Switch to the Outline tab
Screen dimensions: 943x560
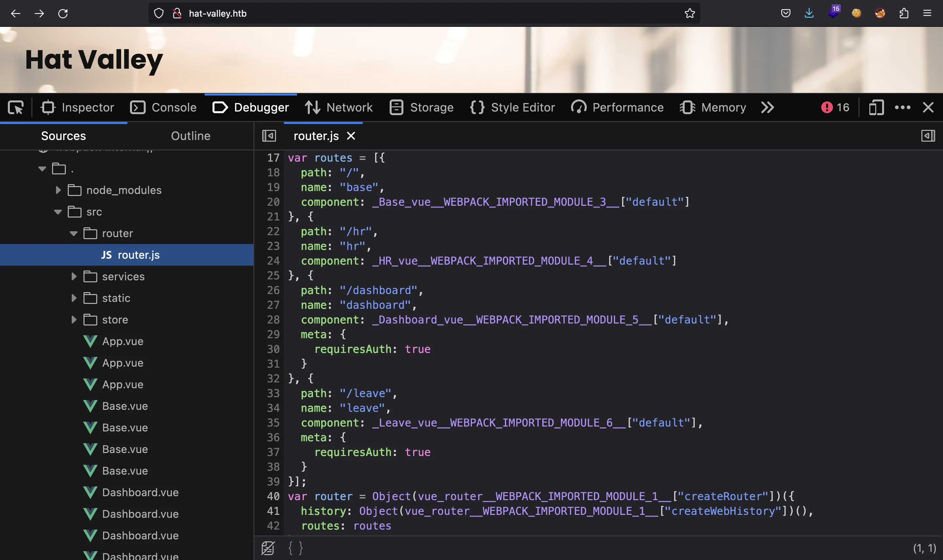[190, 136]
